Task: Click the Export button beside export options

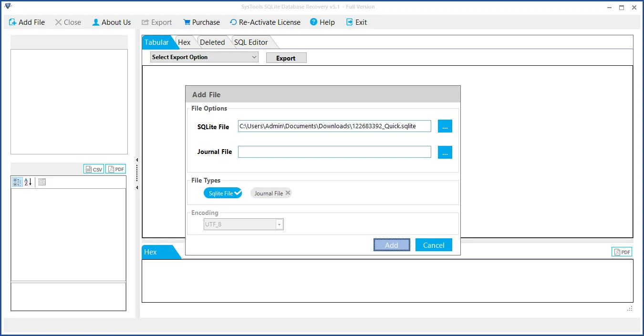Action: [x=286, y=58]
